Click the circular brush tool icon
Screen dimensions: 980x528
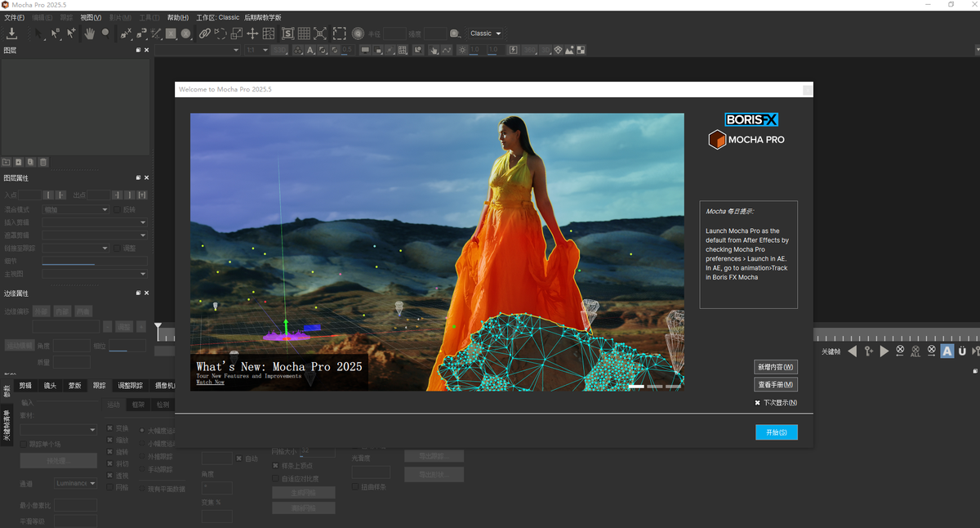coord(358,34)
